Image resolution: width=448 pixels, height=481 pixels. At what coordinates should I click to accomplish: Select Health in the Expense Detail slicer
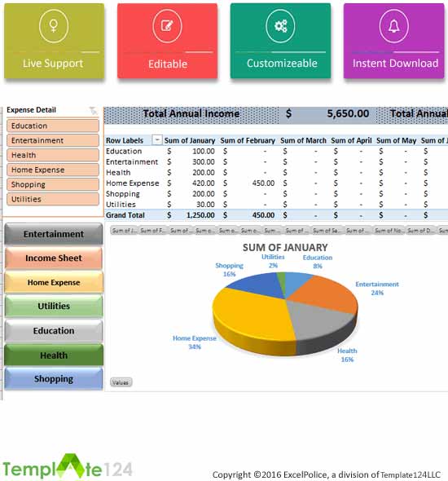53,155
